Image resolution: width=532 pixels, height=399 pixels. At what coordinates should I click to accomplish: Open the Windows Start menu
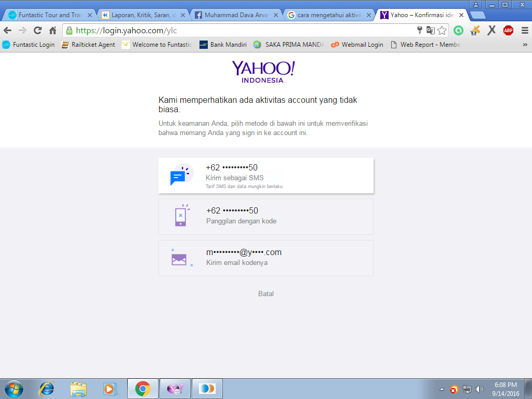pos(14,389)
